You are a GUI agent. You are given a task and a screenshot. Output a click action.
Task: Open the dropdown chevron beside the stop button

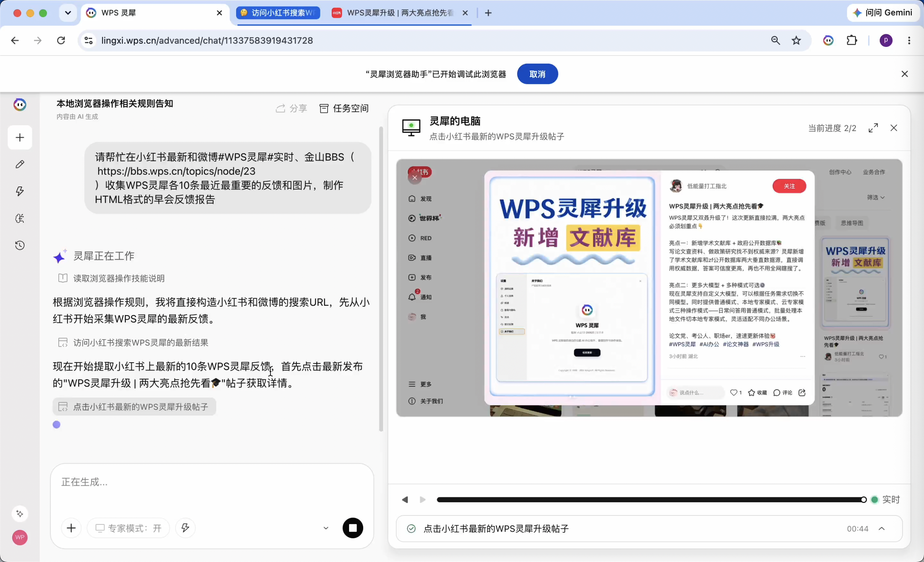click(326, 528)
